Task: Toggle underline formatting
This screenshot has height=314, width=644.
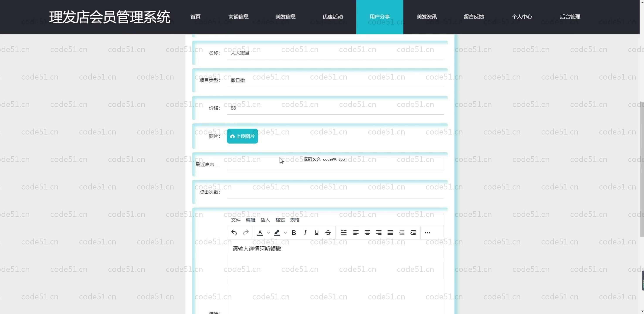Action: [317, 233]
